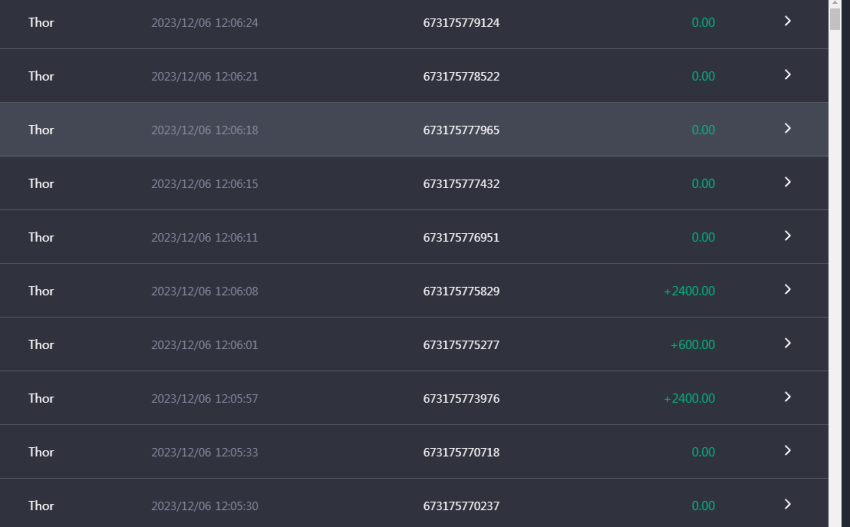
Task: Open chevron for round 673175770237
Action: (x=788, y=504)
